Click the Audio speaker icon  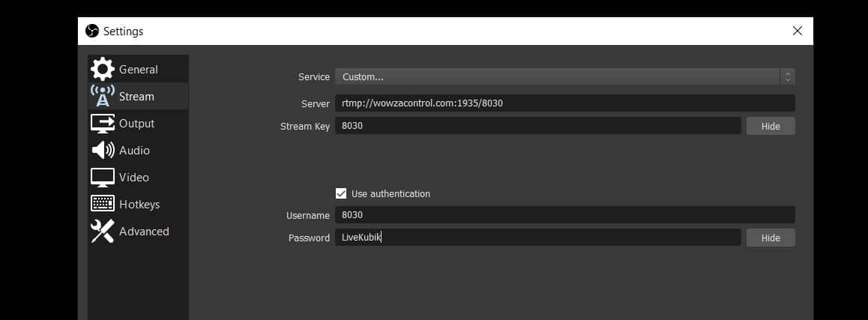click(x=103, y=150)
